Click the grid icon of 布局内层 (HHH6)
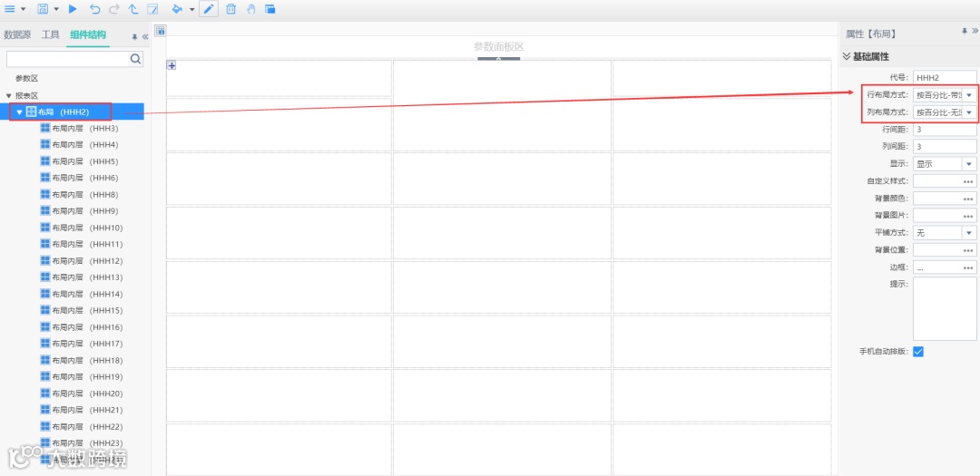Screen dimensions: 980x476 tap(45, 178)
